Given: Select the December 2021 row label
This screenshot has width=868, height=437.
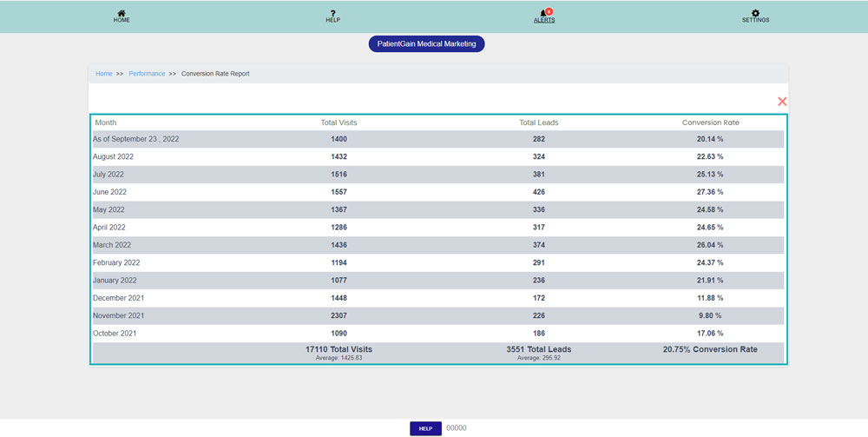Looking at the screenshot, I should 118,299.
